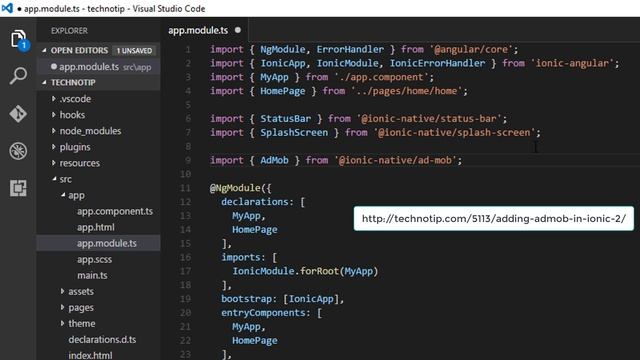Open the Search view in the activity bar

pyautogui.click(x=18, y=76)
